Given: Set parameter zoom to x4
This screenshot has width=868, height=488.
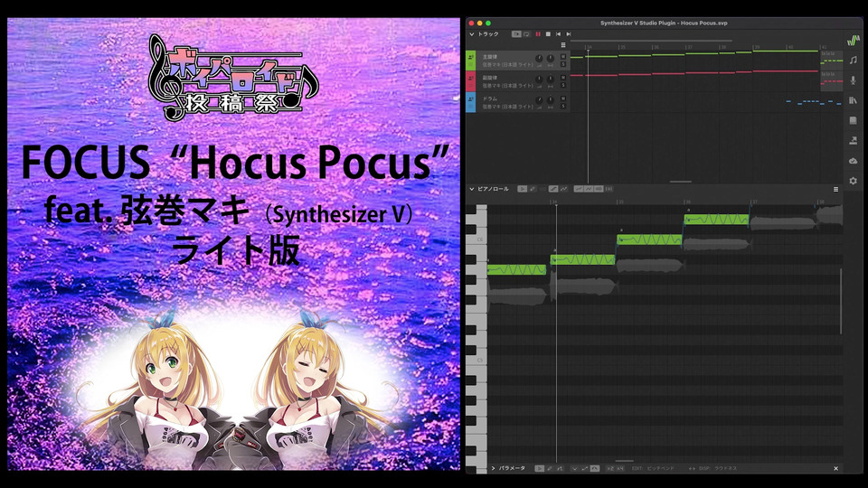Looking at the screenshot, I should point(620,469).
